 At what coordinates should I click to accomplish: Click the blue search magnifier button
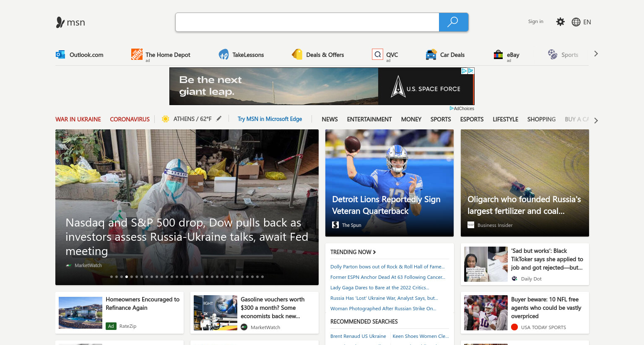pyautogui.click(x=453, y=22)
